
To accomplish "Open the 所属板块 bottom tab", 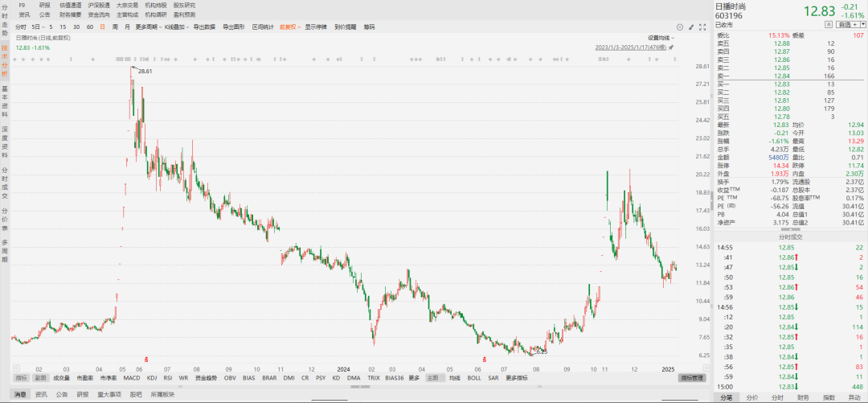I will pyautogui.click(x=163, y=395).
